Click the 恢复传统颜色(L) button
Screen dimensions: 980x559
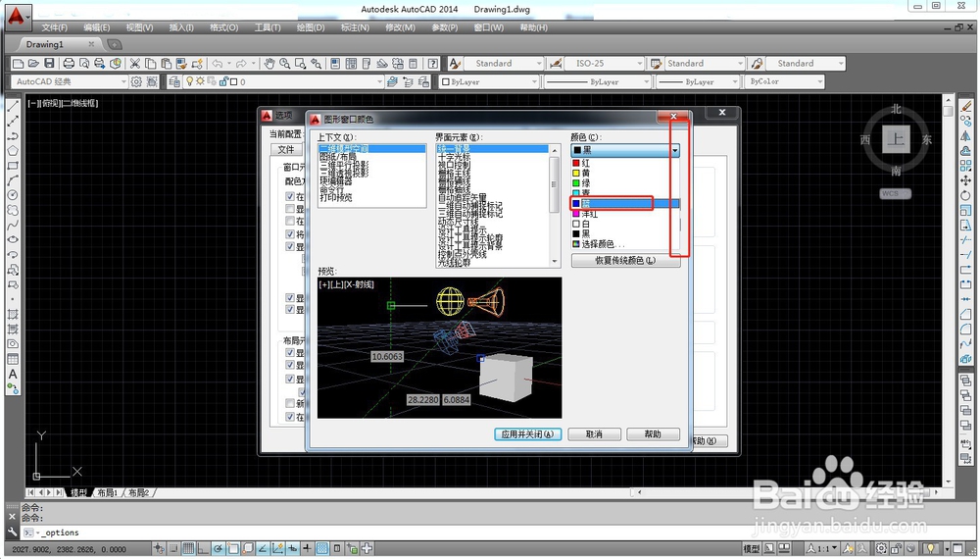click(625, 260)
